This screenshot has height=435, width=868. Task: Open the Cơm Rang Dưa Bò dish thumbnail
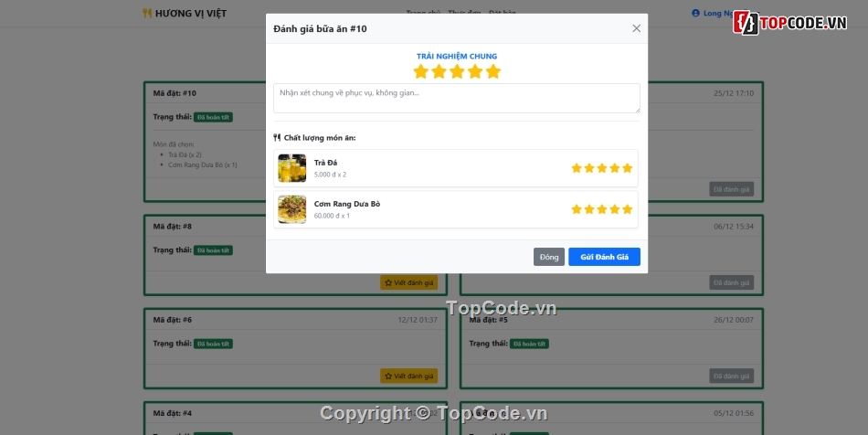[291, 209]
